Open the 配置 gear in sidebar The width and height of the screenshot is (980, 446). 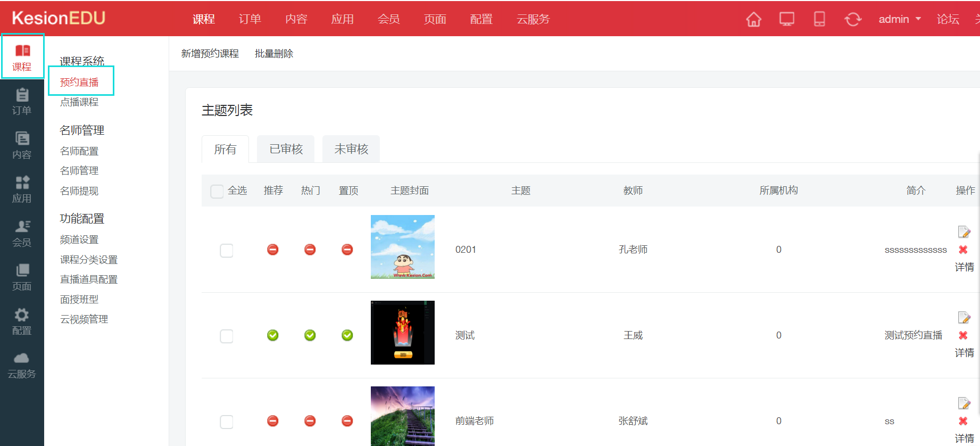pos(22,321)
